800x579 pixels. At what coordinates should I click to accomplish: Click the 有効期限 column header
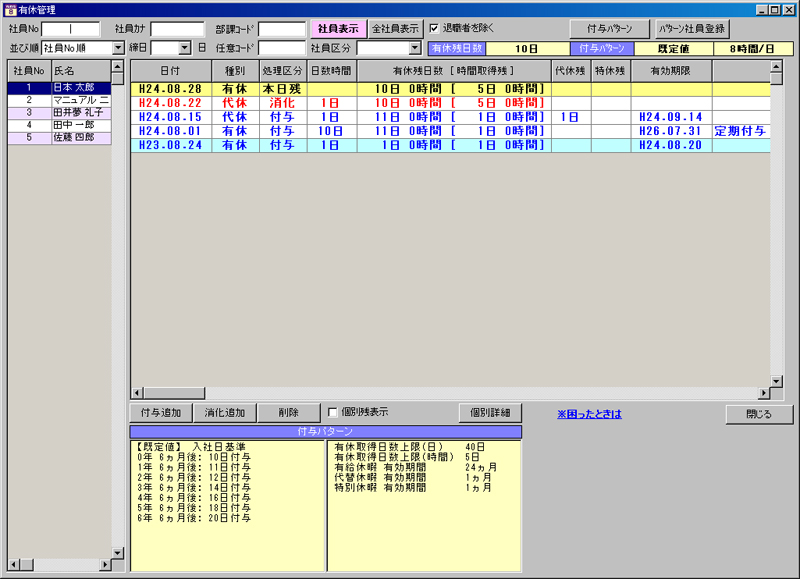[671, 71]
